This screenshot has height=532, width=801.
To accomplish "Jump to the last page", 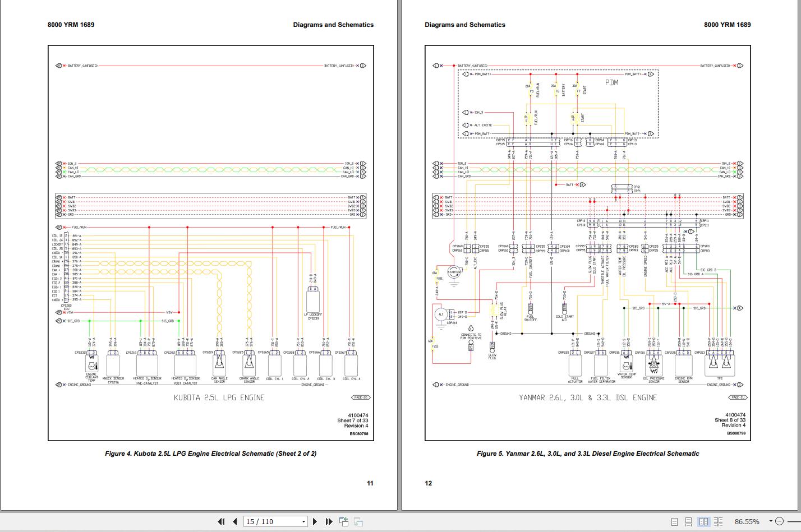I will [x=329, y=521].
